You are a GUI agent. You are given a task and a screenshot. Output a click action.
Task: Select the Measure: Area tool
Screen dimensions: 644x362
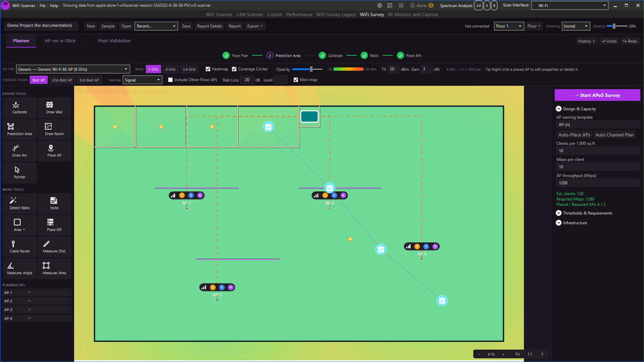pos(54,268)
